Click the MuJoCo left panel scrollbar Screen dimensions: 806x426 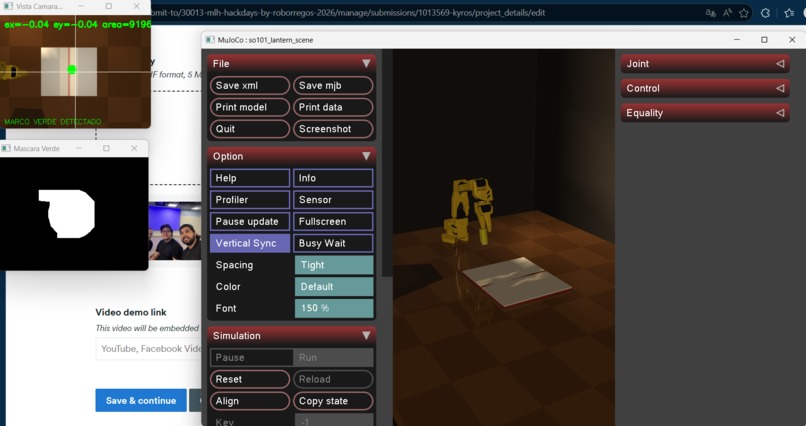tap(387, 164)
